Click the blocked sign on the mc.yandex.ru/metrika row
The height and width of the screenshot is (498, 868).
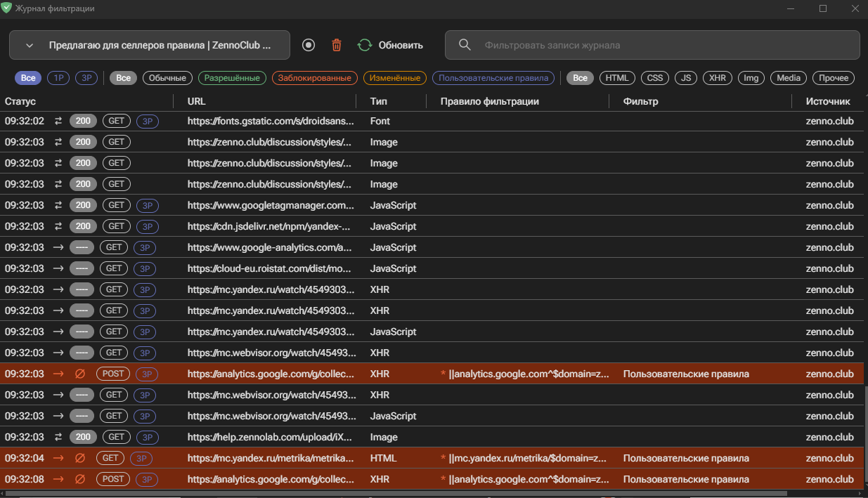click(80, 458)
